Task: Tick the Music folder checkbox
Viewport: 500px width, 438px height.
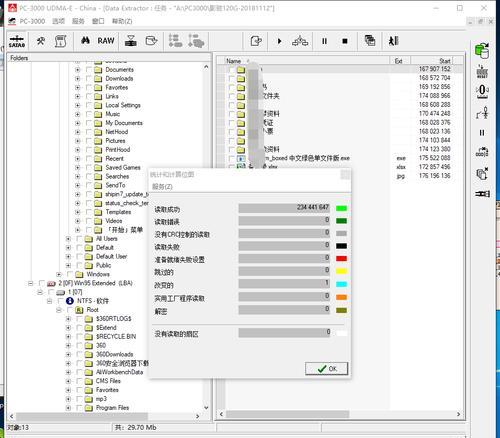Action: [x=89, y=114]
